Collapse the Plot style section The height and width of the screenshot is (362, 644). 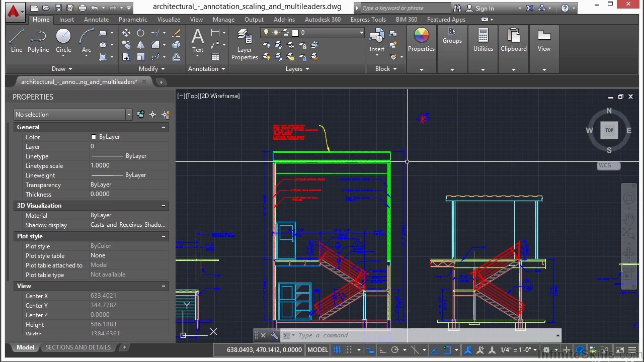point(164,236)
